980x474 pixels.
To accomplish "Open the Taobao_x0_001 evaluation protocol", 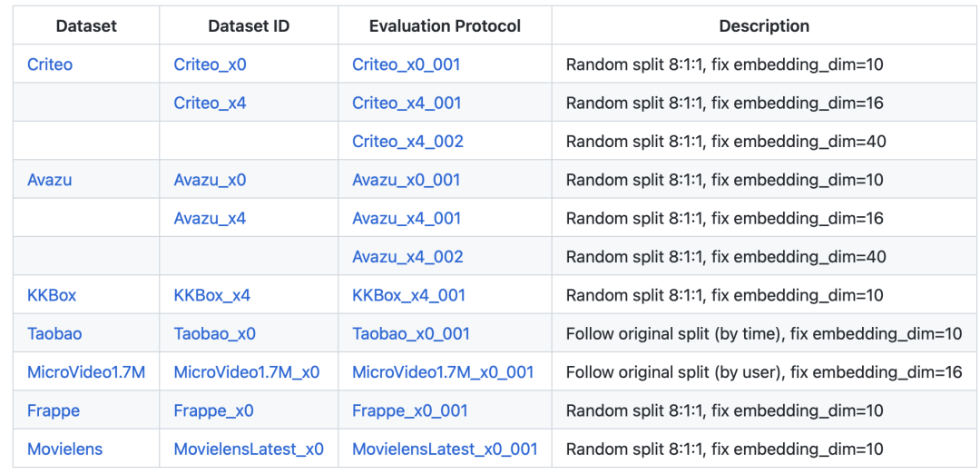I will click(x=411, y=333).
